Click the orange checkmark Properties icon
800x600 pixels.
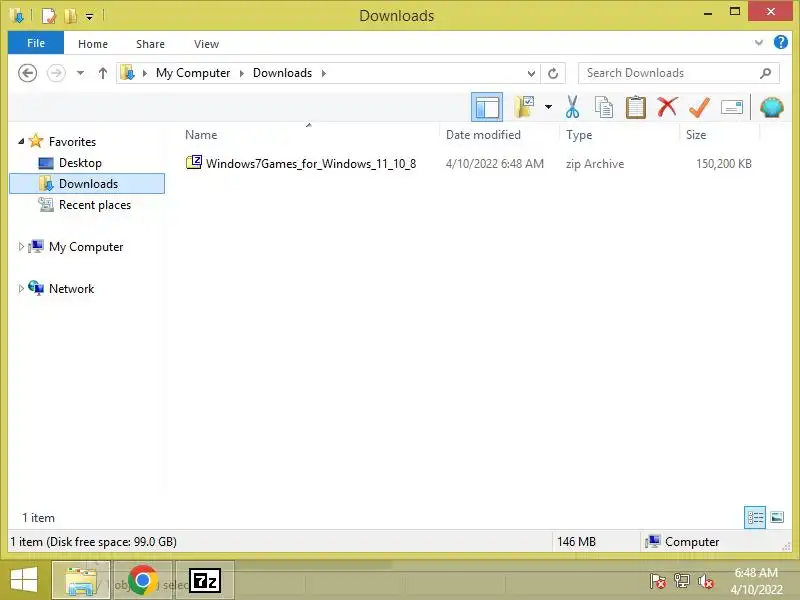point(699,107)
